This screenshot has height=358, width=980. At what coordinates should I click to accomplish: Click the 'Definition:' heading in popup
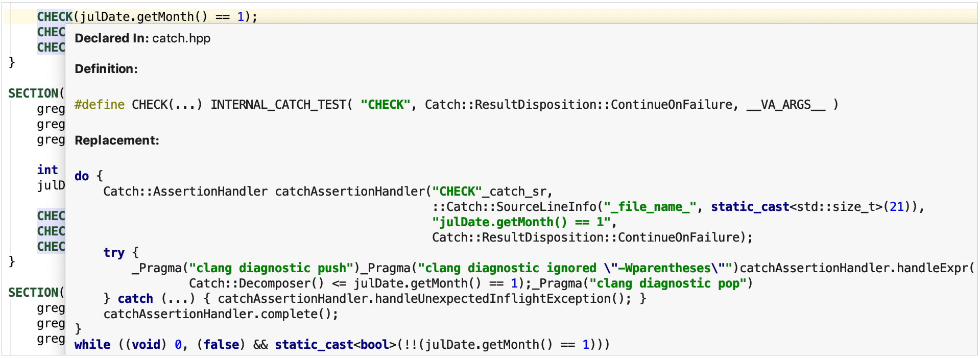click(x=106, y=69)
